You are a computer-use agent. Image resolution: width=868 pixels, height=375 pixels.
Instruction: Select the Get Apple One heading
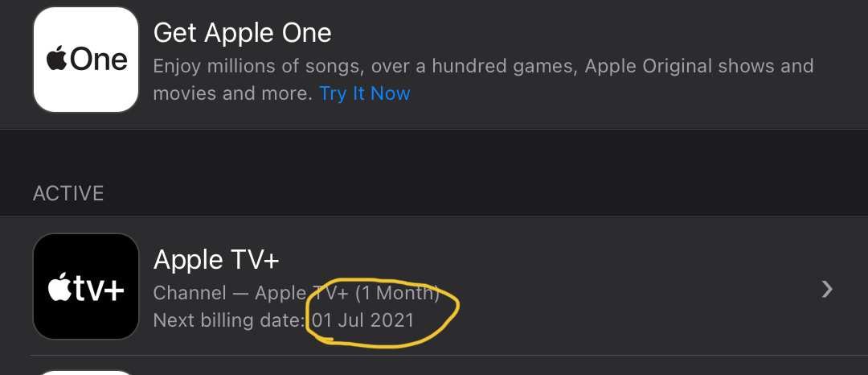coord(242,33)
